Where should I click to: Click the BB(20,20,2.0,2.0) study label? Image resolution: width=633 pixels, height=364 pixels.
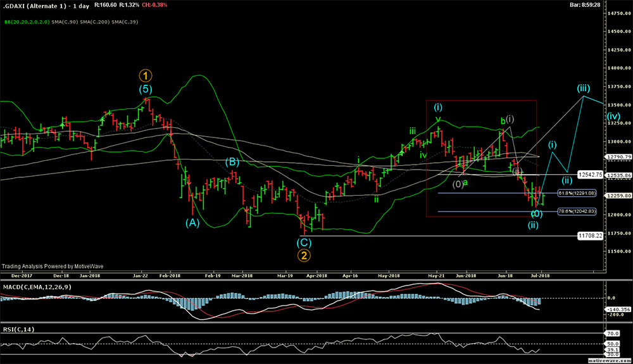point(28,22)
